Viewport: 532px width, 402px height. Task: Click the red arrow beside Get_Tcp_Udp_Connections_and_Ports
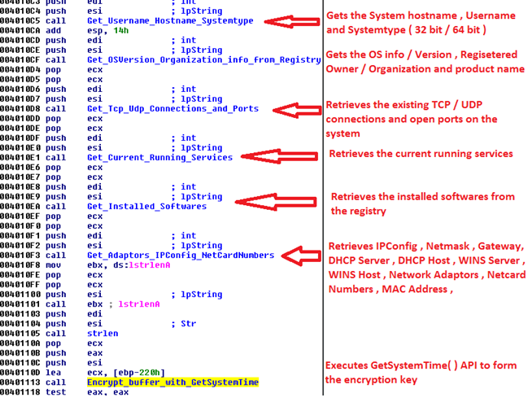[296, 109]
